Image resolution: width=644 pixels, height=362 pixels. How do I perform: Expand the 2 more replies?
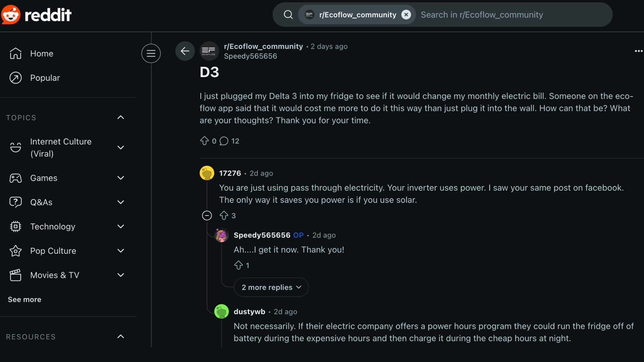pyautogui.click(x=271, y=287)
